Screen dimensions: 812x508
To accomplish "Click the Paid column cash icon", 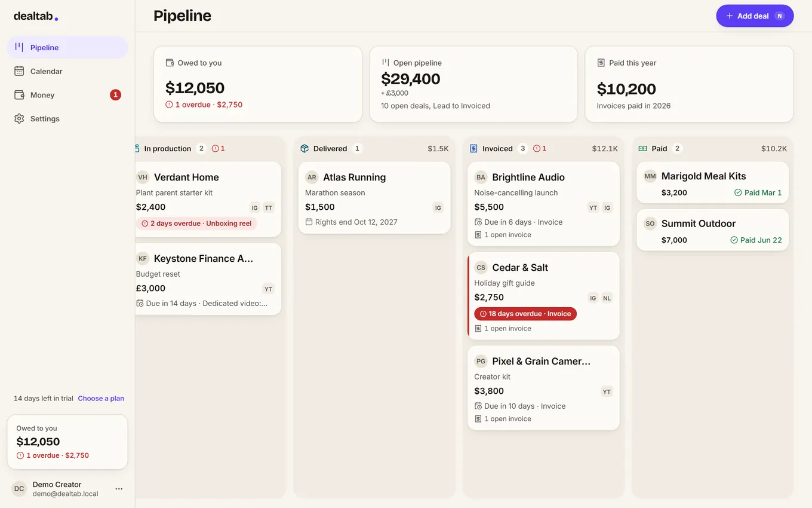I will [643, 149].
